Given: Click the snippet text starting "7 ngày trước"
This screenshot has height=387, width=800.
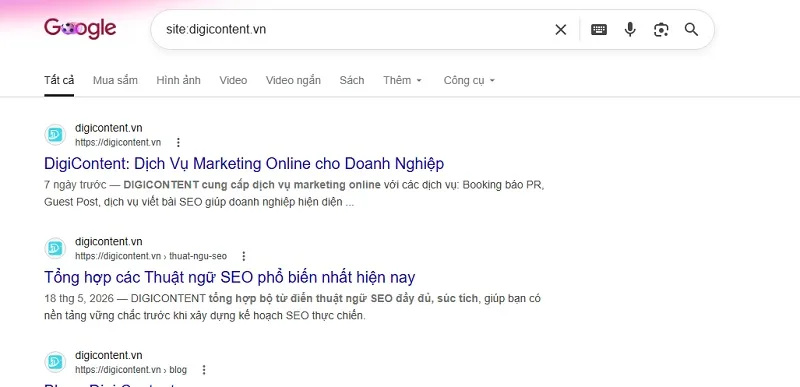Looking at the screenshot, I should coord(294,193).
